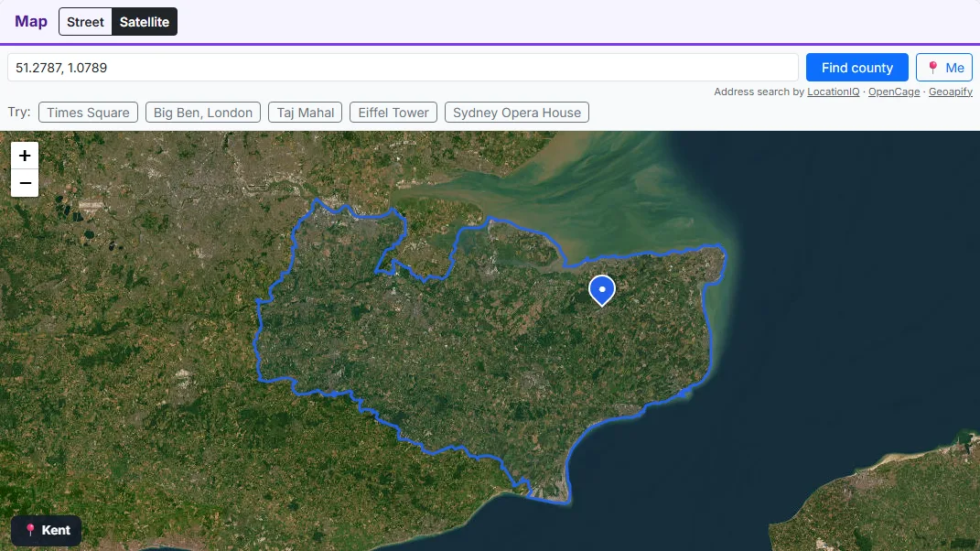Click the Map title heading
The image size is (980, 551).
pyautogui.click(x=31, y=21)
